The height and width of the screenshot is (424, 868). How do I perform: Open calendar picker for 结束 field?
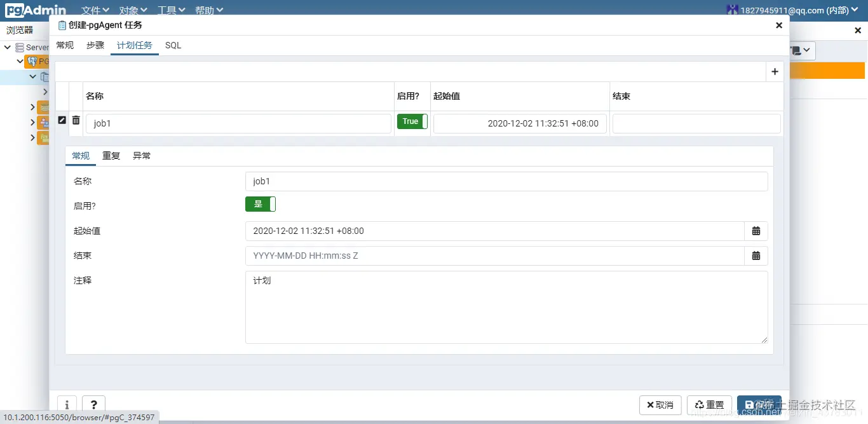[756, 256]
